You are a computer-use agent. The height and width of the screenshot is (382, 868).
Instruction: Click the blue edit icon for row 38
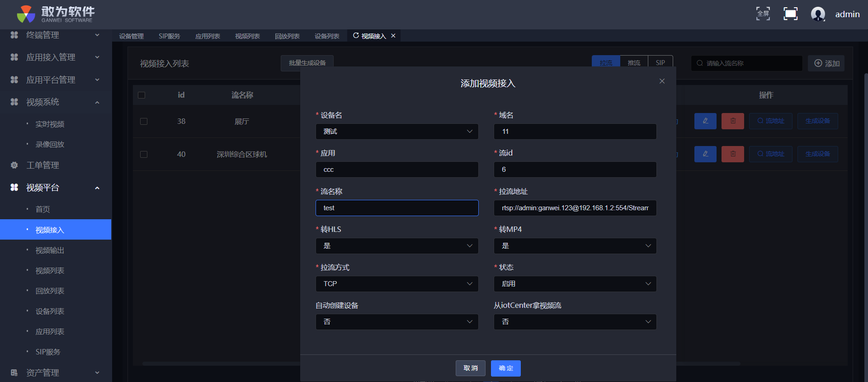coord(705,121)
